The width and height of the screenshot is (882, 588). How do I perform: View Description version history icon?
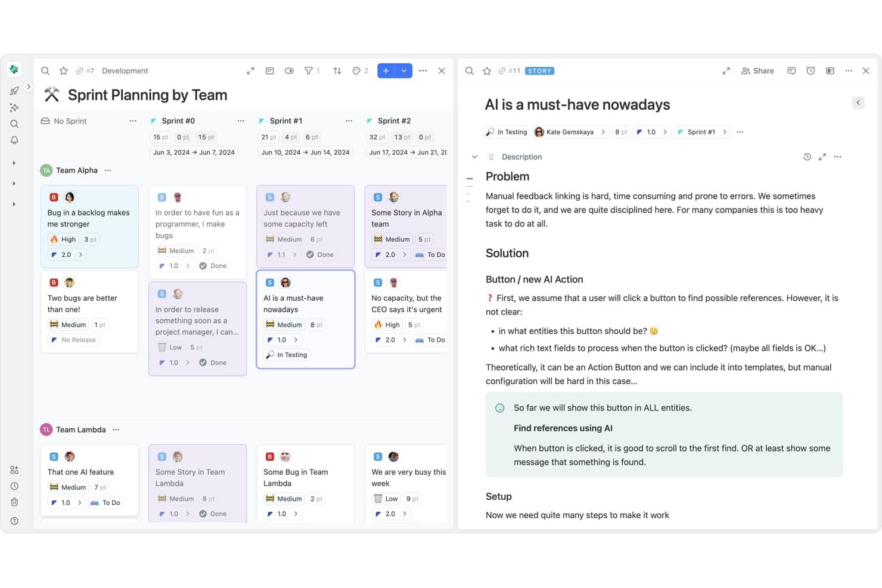click(807, 157)
